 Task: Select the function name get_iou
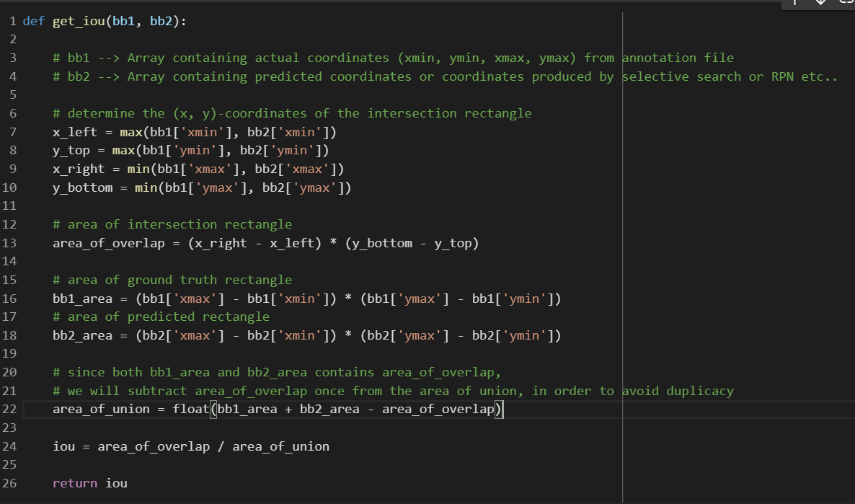pos(78,21)
